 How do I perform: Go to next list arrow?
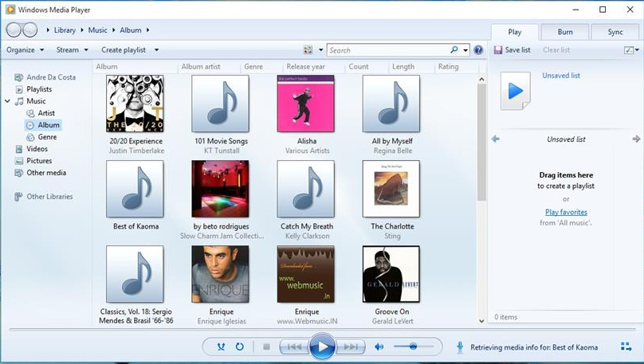(636, 139)
